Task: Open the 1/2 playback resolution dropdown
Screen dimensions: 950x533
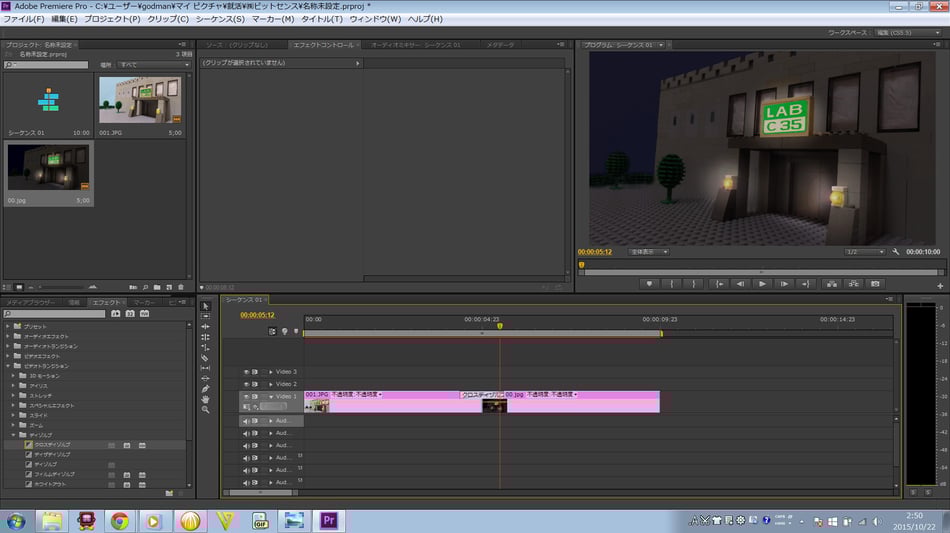Action: (864, 252)
